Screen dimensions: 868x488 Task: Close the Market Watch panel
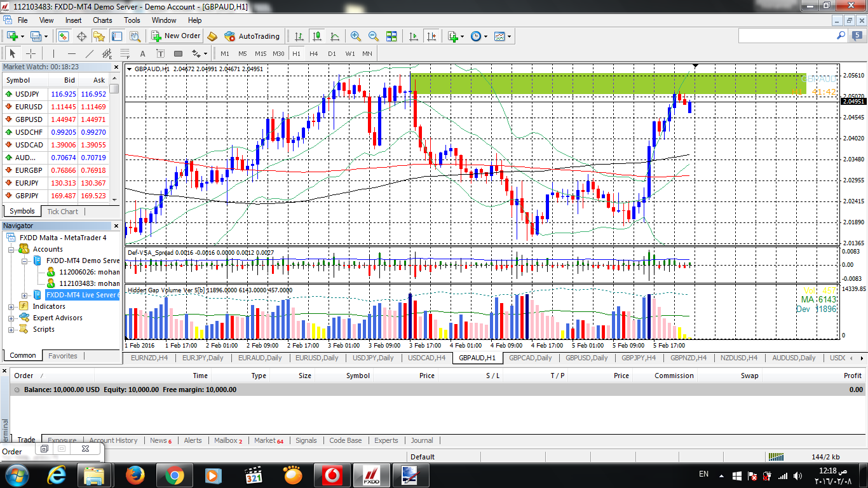(116, 67)
